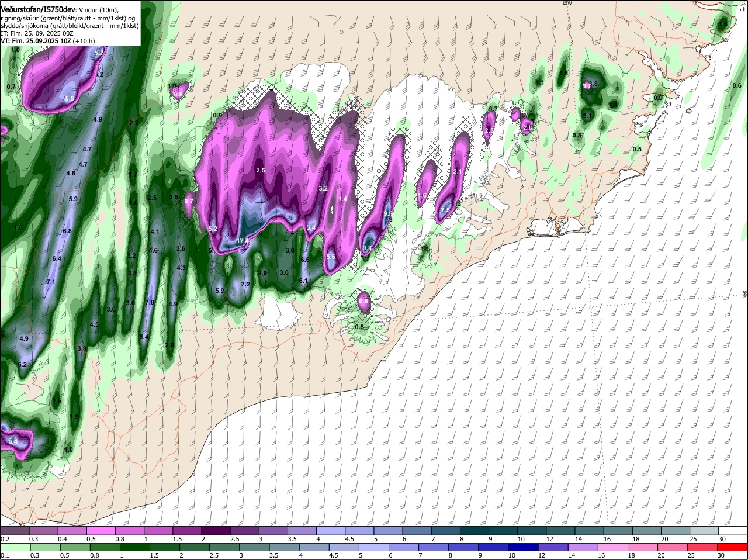Click the "0.9" value near the east coast
The height and width of the screenshot is (560, 748).
pyautogui.click(x=658, y=98)
